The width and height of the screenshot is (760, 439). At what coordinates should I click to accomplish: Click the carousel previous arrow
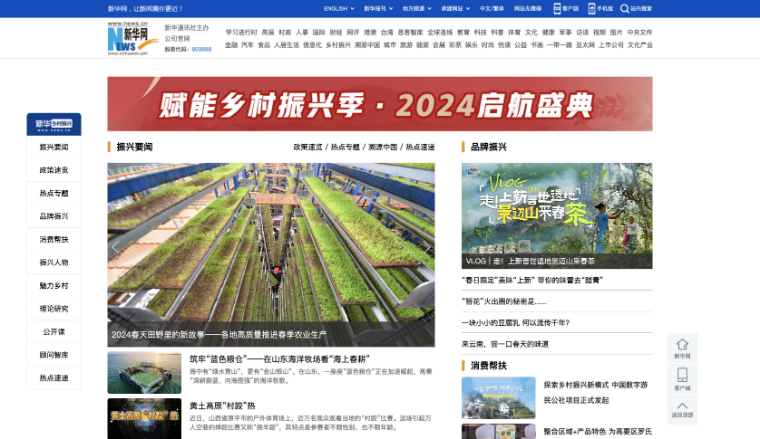click(x=115, y=248)
